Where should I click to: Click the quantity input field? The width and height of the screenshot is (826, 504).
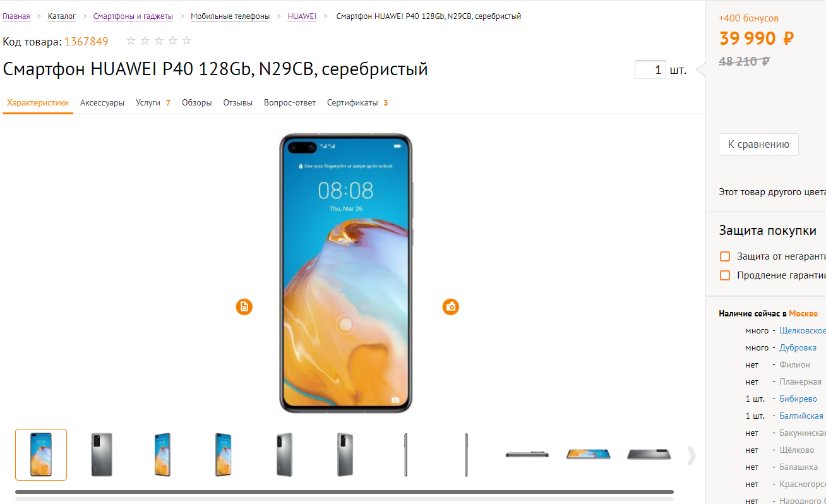tap(650, 69)
